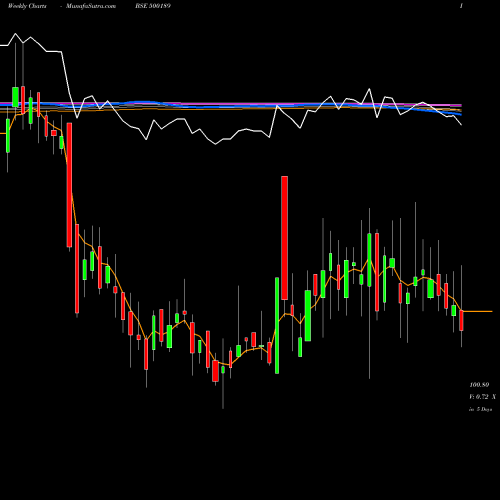Click the 'Weekly Charts' title text

[x=27, y=6]
